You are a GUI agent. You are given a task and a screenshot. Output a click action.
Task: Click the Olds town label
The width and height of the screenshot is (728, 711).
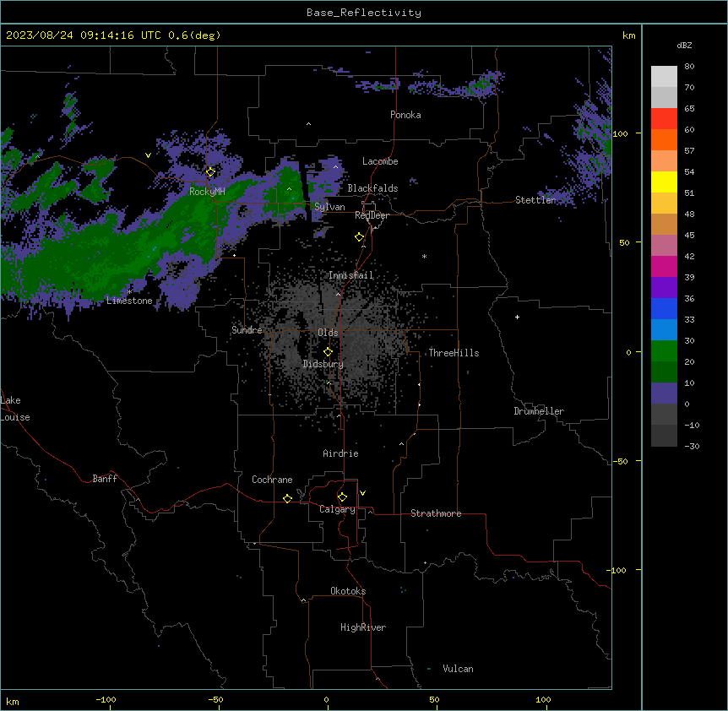click(328, 333)
